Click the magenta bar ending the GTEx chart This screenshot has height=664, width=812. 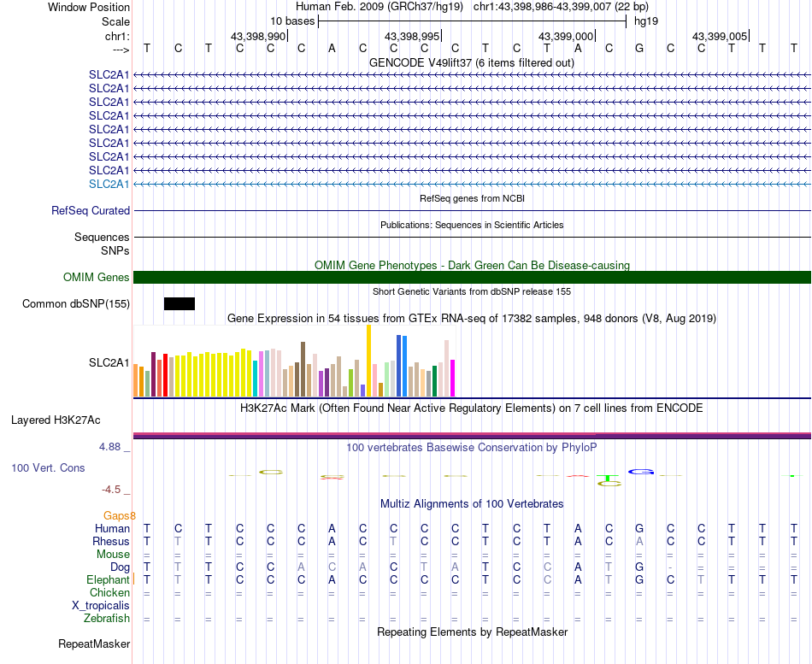(453, 378)
